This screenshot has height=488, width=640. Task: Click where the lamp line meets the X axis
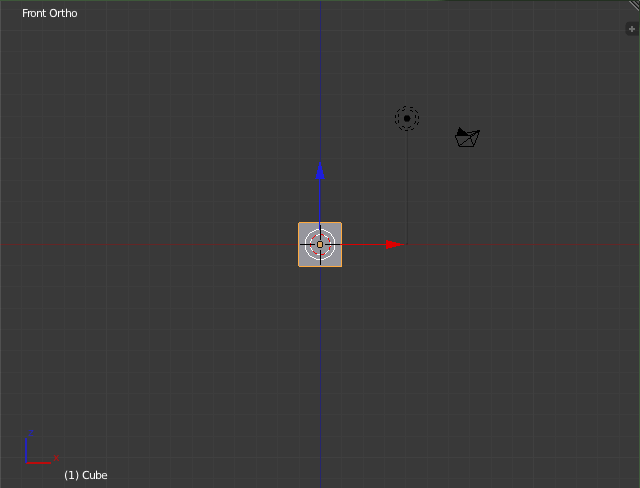click(407, 244)
